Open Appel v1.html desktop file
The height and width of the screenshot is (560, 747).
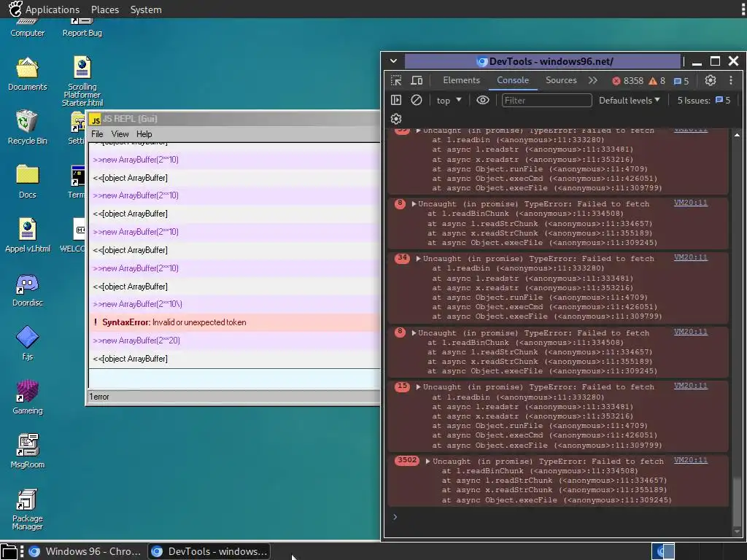(27, 236)
